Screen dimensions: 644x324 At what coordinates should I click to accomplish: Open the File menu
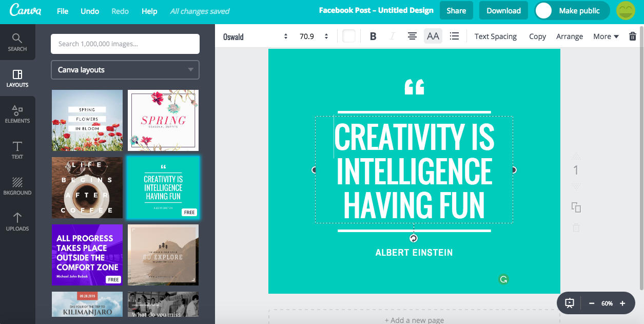[x=63, y=11]
